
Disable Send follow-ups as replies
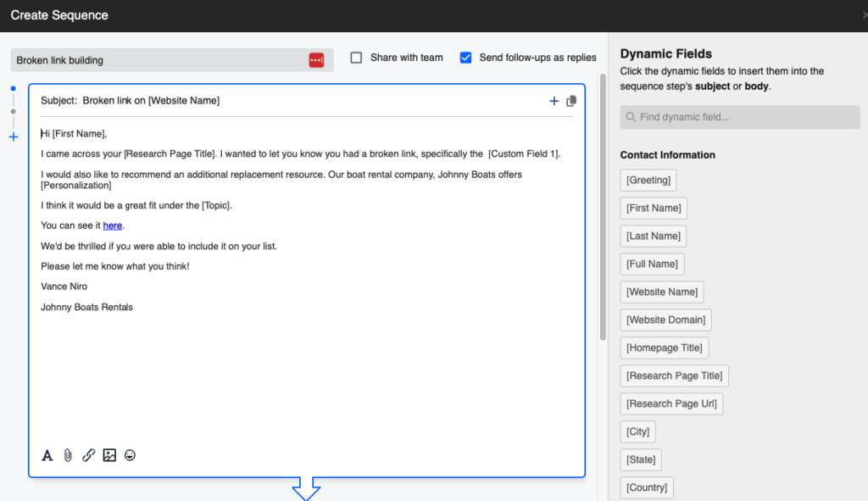click(x=465, y=58)
